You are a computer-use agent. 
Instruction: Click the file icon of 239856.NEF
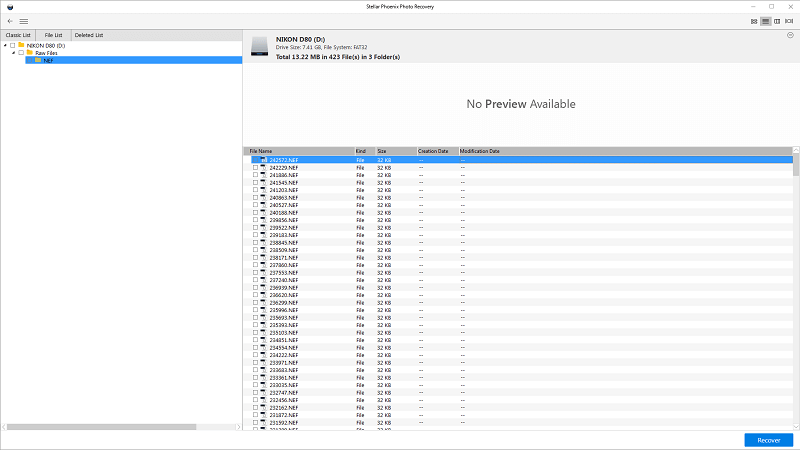coord(264,220)
